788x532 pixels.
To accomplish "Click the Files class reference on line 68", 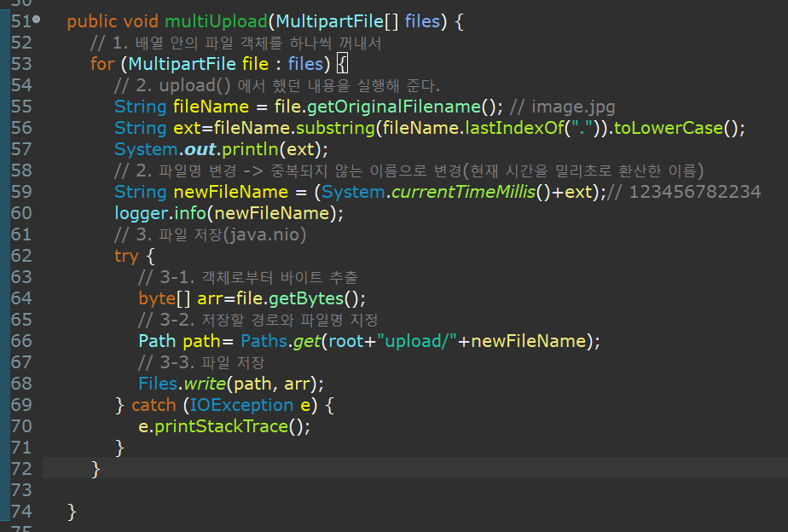I will pyautogui.click(x=159, y=384).
